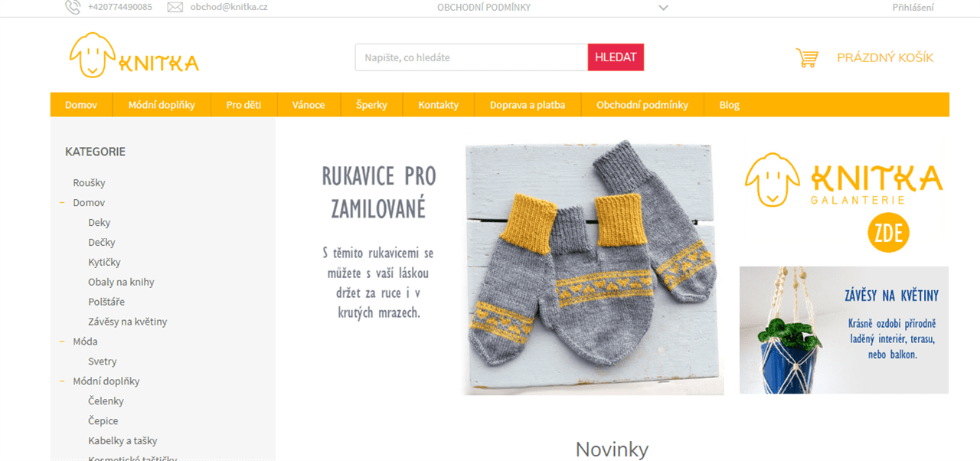This screenshot has width=980, height=461.
Task: Click the phone icon in top bar
Action: [x=73, y=8]
